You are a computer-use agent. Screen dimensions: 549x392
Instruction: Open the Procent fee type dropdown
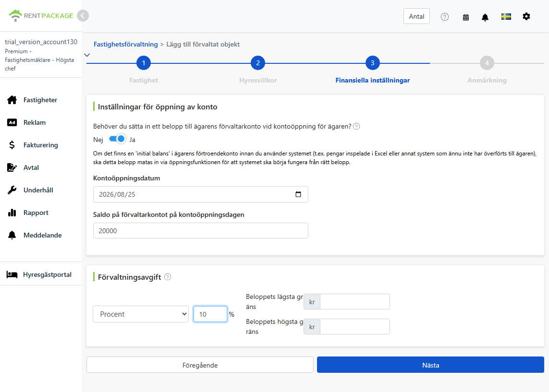(x=141, y=314)
